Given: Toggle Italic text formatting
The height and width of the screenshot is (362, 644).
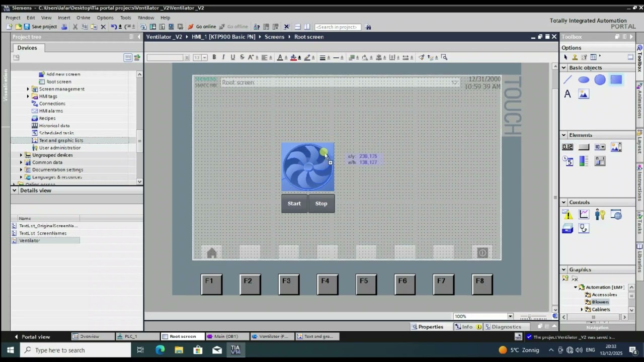Looking at the screenshot, I should coord(223,57).
